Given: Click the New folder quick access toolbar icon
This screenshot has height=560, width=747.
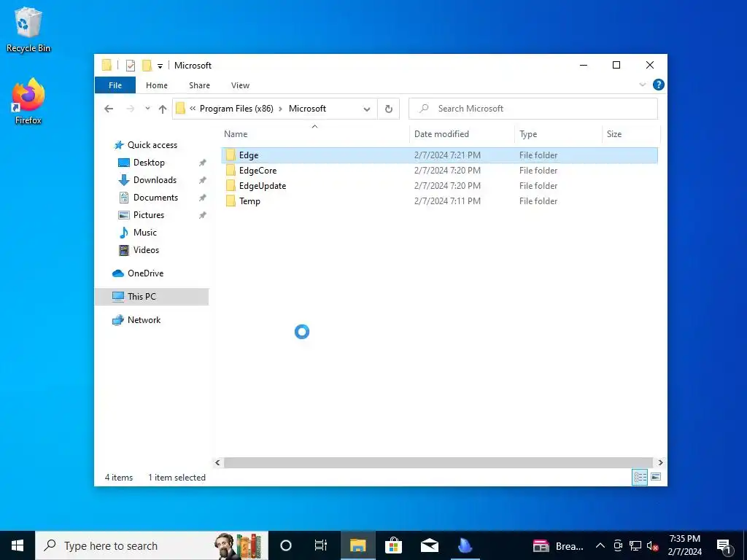Looking at the screenshot, I should [x=147, y=65].
